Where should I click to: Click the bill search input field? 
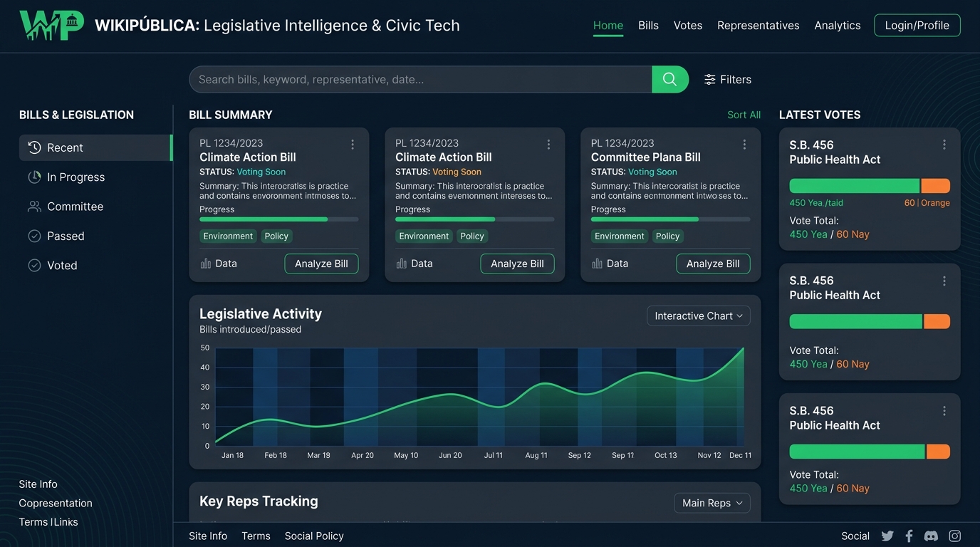coord(420,79)
